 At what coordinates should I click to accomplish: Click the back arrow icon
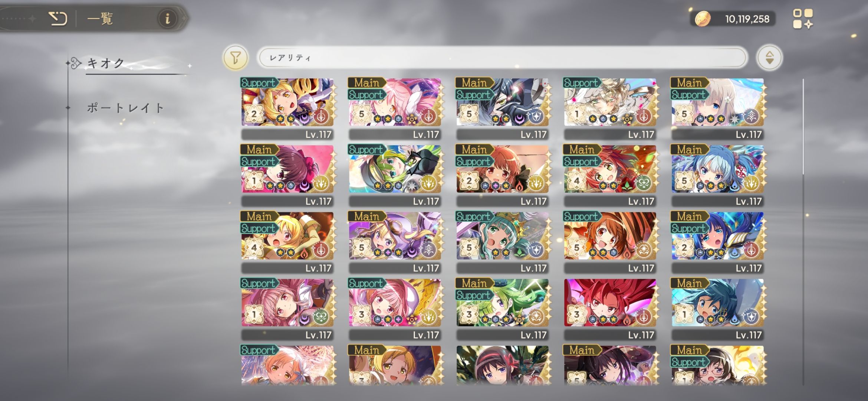tap(58, 18)
